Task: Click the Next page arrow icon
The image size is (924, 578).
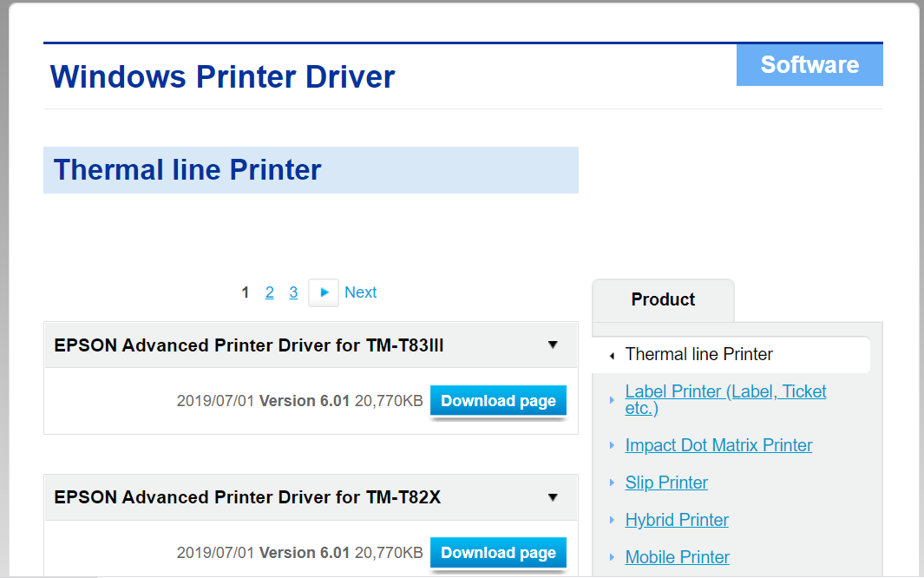Action: click(324, 292)
